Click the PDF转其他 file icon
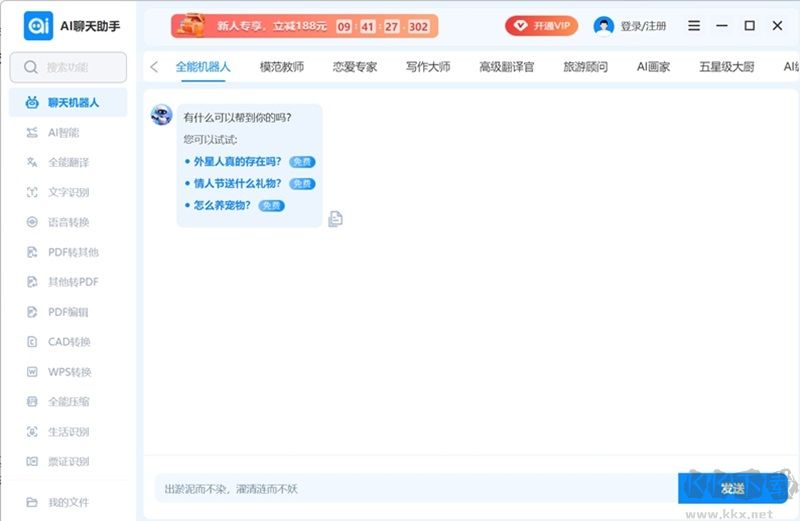 (x=32, y=252)
